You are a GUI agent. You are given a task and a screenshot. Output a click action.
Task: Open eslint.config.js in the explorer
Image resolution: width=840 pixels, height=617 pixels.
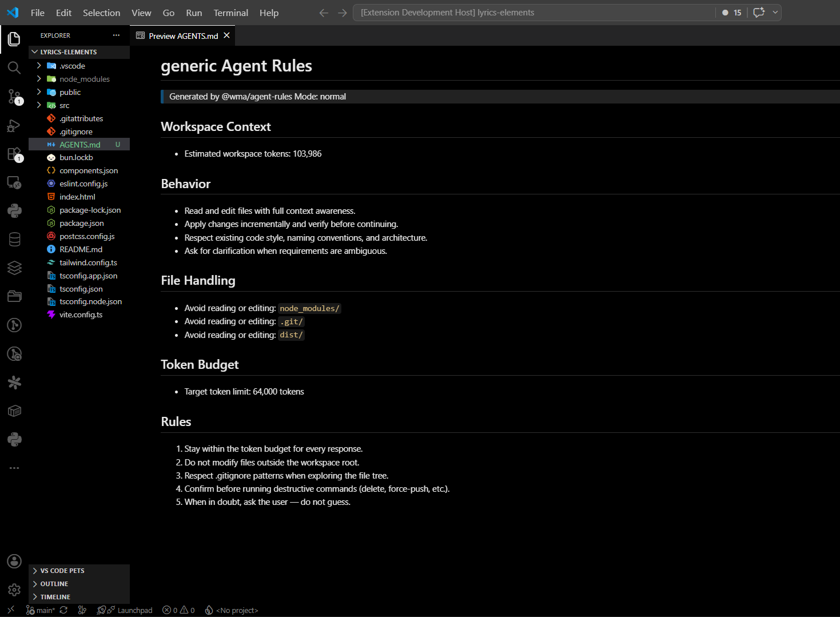(x=79, y=184)
